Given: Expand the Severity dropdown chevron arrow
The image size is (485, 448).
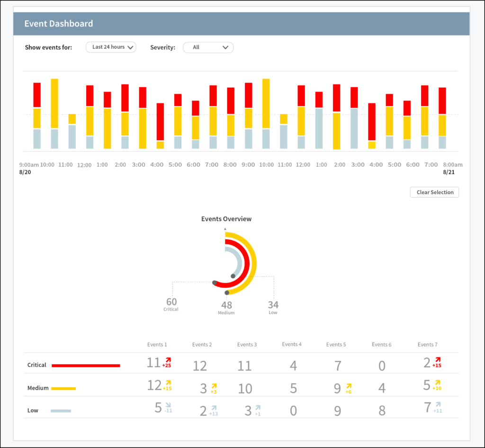Looking at the screenshot, I should (x=226, y=47).
